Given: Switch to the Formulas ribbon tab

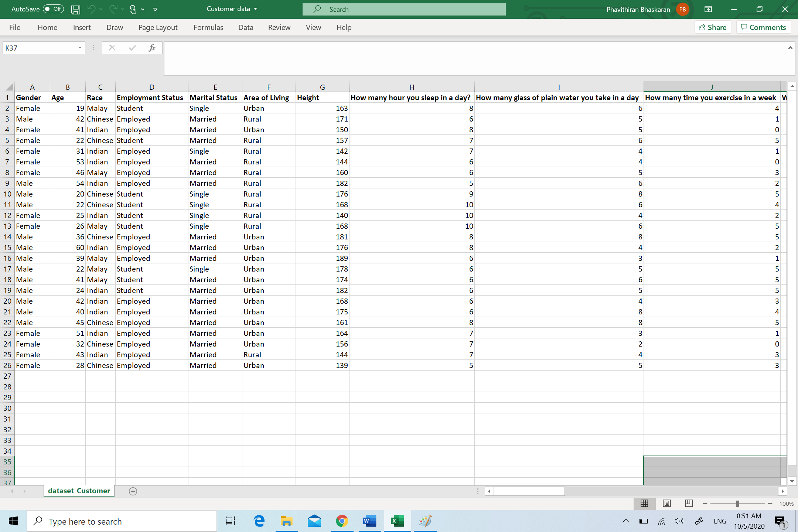Looking at the screenshot, I should (x=208, y=27).
